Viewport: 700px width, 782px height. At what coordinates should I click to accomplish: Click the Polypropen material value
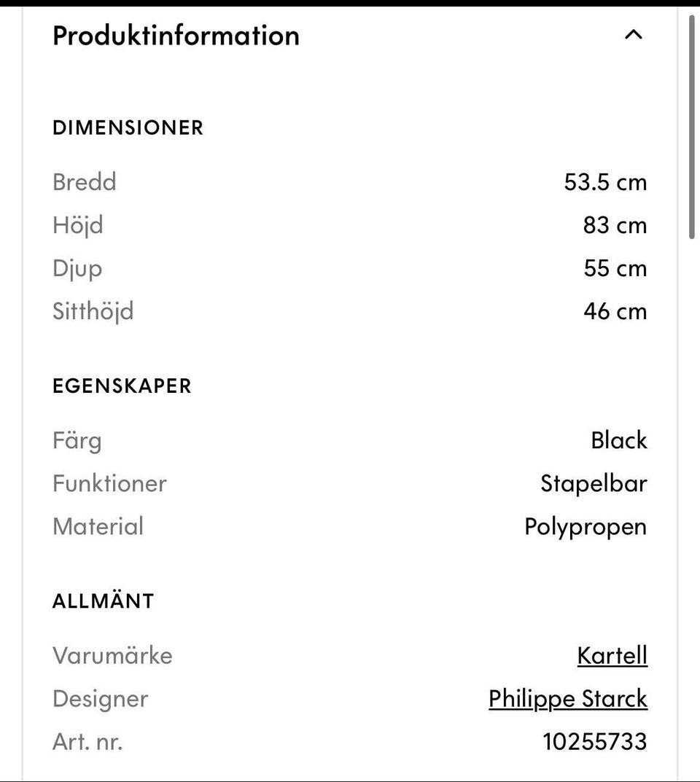coord(586,526)
